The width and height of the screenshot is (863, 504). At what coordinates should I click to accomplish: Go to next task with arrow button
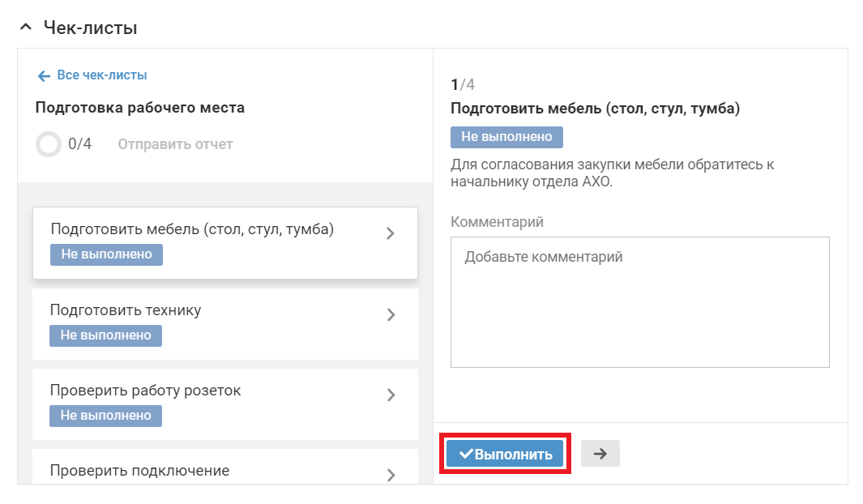coord(600,454)
